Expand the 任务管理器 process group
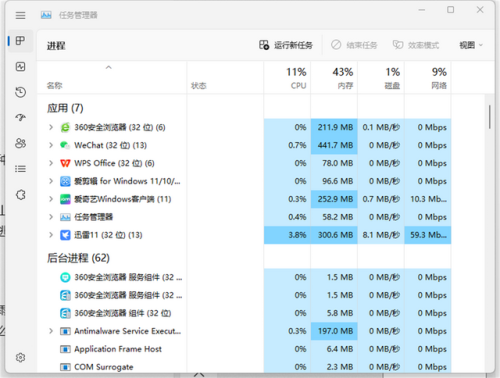Screen dimensions: 500x378 (x=51, y=217)
